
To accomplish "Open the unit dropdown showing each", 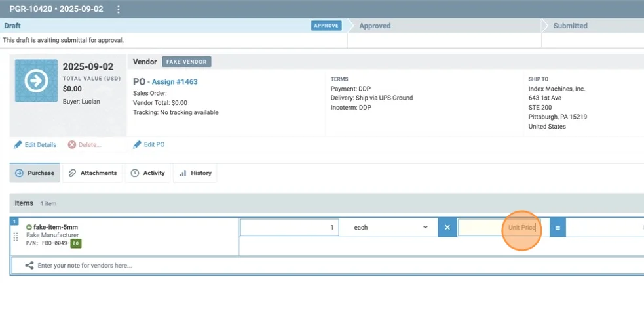I will pyautogui.click(x=390, y=228).
